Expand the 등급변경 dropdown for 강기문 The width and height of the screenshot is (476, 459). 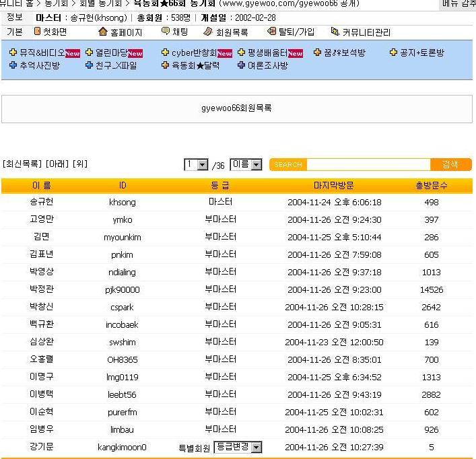tap(255, 448)
